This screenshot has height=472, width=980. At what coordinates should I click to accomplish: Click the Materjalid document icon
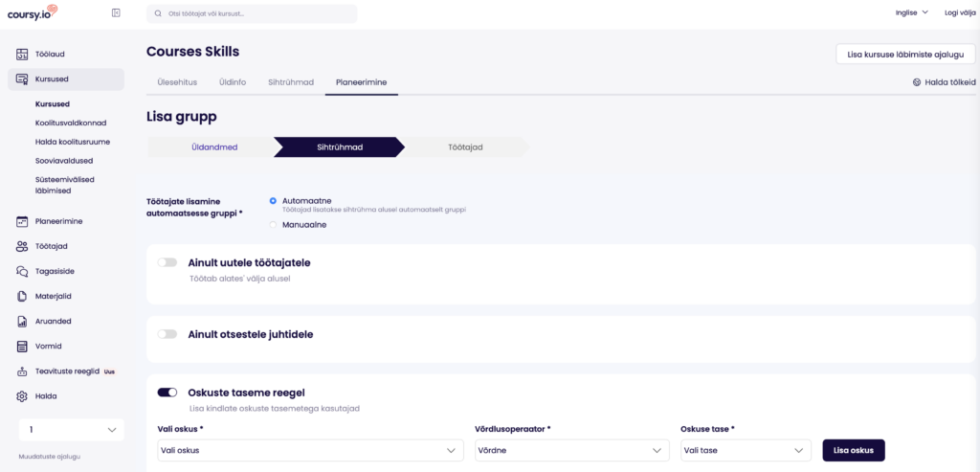point(22,296)
